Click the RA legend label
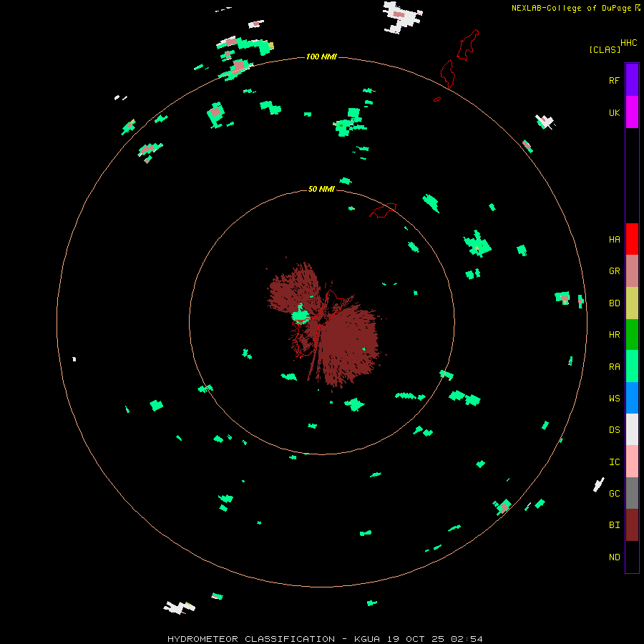Viewport: 644px width, 644px height. (614, 366)
